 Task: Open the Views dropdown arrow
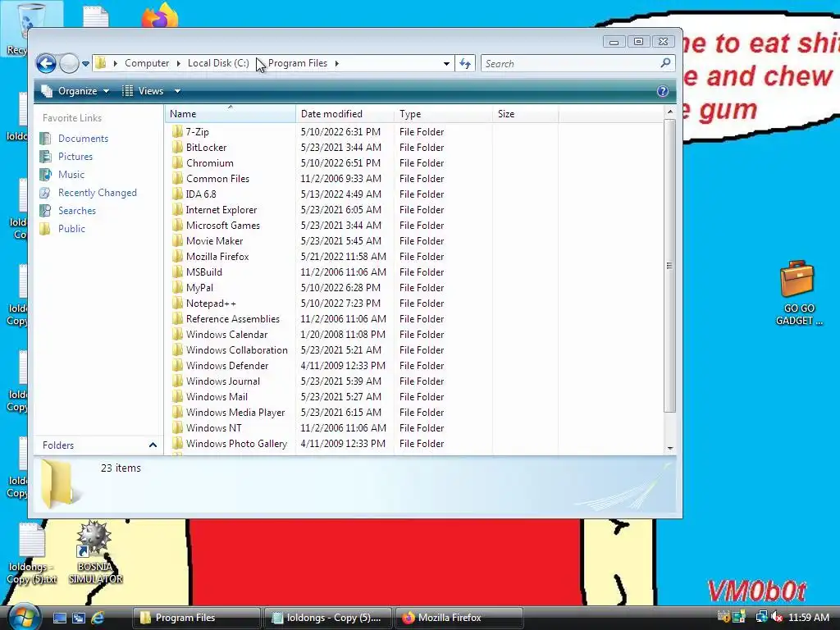click(177, 91)
